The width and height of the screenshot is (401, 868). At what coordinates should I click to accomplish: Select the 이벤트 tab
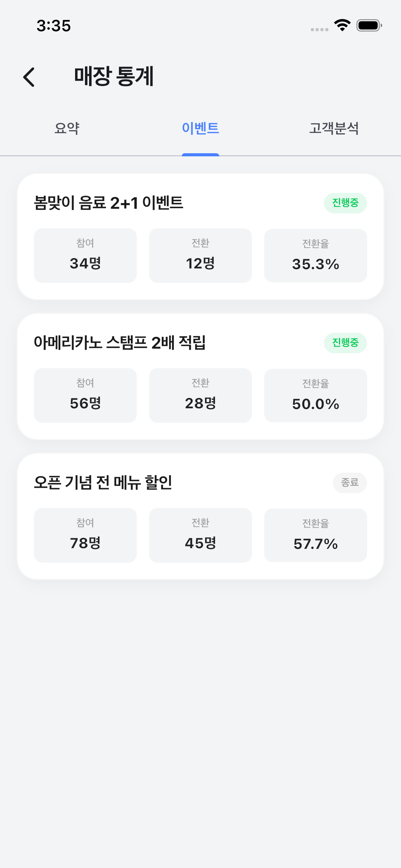point(200,129)
